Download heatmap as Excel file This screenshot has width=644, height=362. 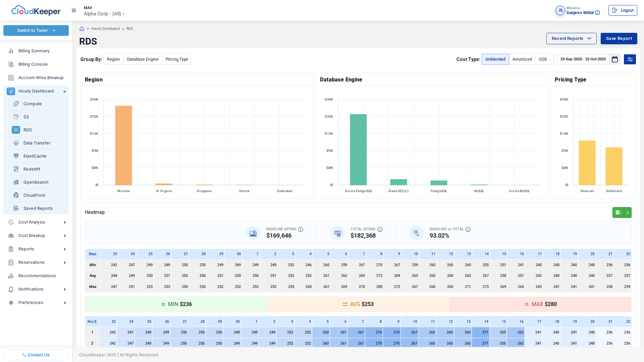tap(618, 213)
